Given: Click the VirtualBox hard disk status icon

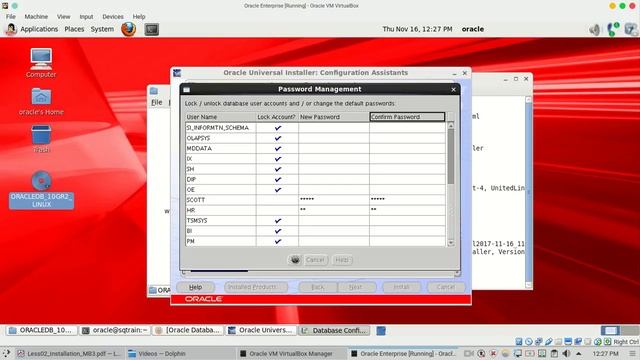Looking at the screenshot, I should coord(518,342).
